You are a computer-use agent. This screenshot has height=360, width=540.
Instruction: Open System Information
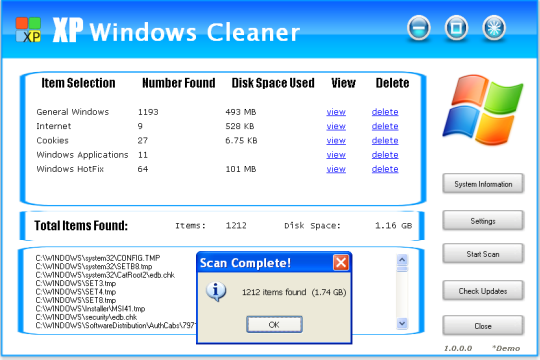click(x=483, y=184)
